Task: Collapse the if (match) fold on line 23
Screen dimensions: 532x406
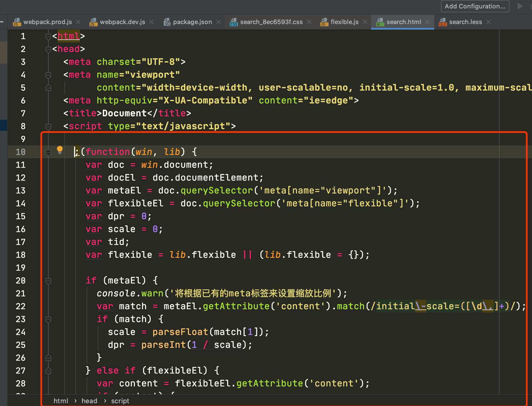Action: (x=48, y=320)
